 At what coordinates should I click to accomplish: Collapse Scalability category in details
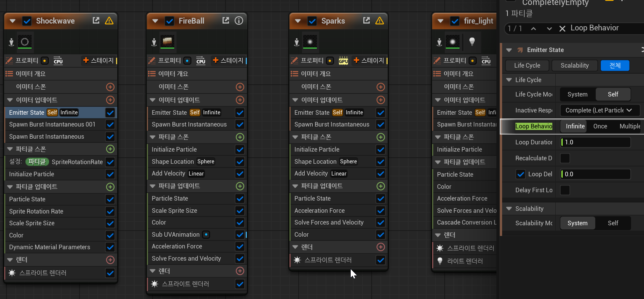509,209
